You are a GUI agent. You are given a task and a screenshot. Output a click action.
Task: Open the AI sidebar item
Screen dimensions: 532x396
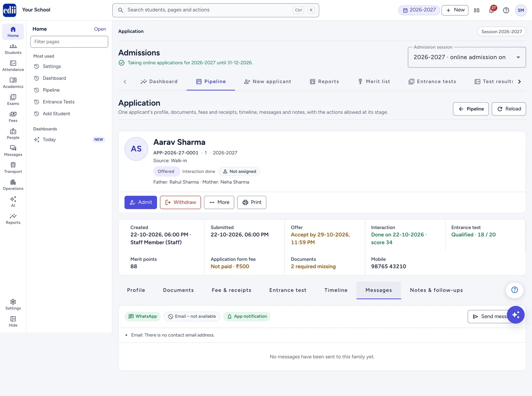(13, 201)
